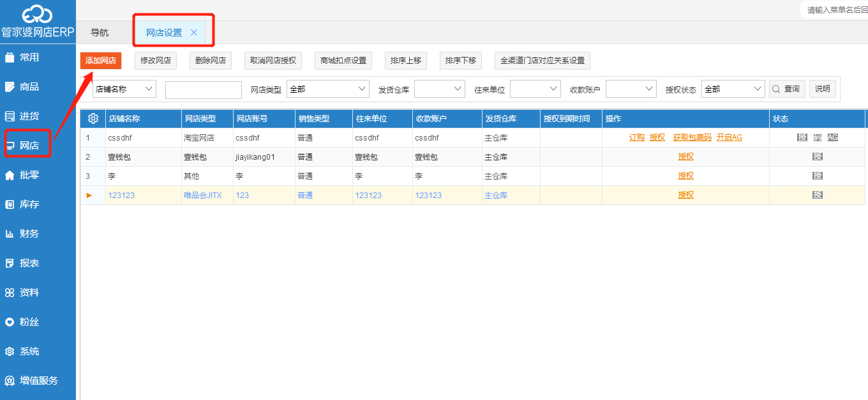The width and height of the screenshot is (868, 400).
Task: Open the 报表 sidebar menu icon
Action: [10, 263]
